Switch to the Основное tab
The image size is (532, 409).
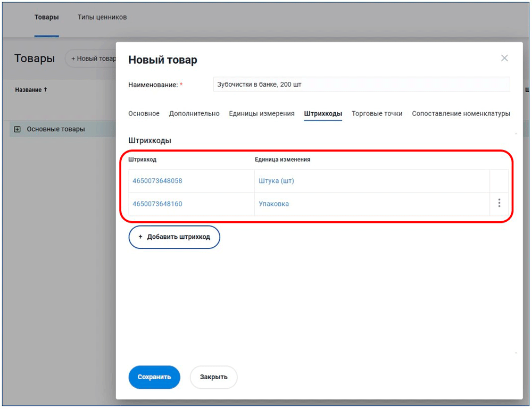coord(144,113)
